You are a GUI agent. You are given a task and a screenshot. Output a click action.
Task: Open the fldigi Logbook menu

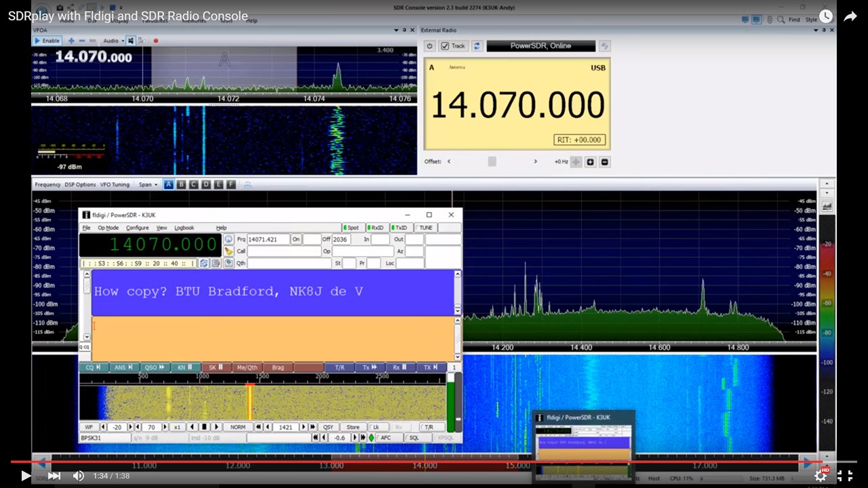184,228
